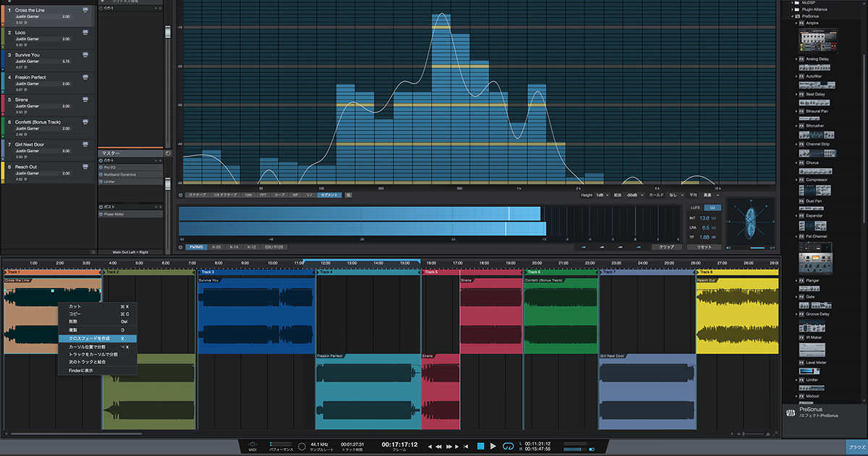Toggle post section activate button

101,207
